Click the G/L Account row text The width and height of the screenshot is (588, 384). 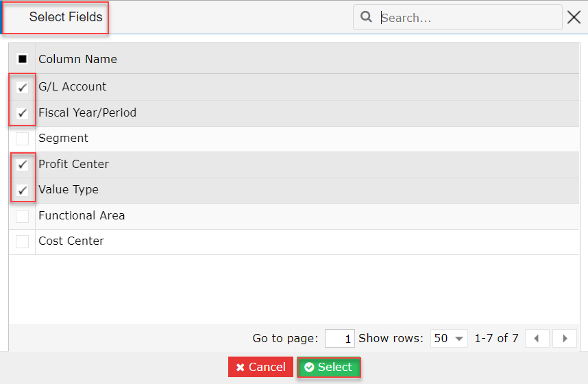tap(73, 86)
